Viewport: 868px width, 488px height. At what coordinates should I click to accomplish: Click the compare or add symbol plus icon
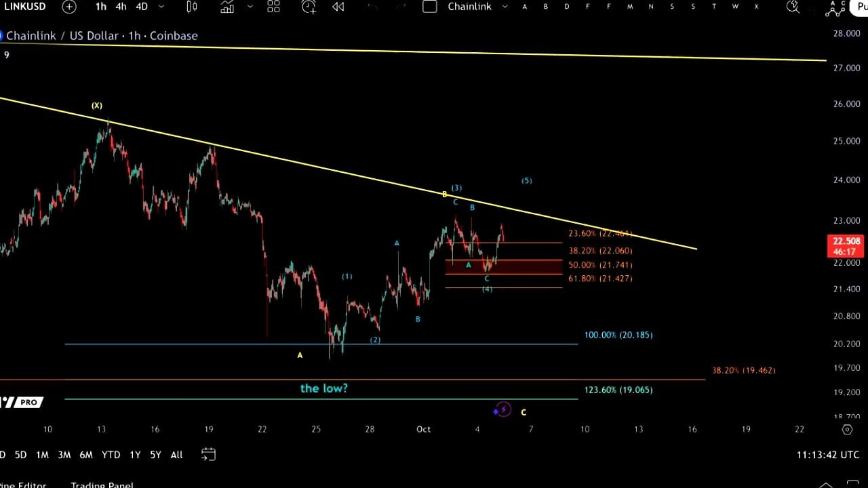pyautogui.click(x=69, y=7)
